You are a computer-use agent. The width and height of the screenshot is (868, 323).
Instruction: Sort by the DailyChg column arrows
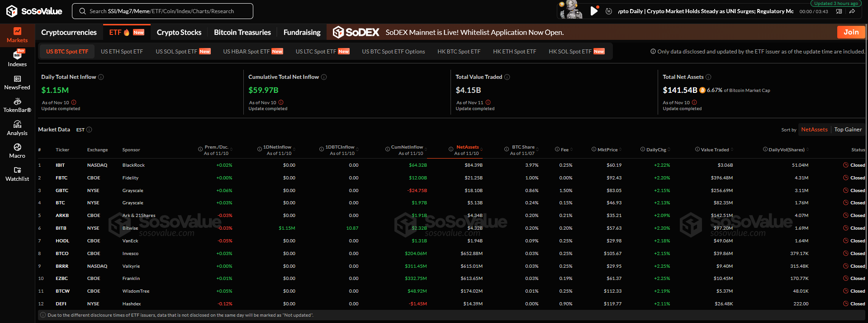[669, 149]
